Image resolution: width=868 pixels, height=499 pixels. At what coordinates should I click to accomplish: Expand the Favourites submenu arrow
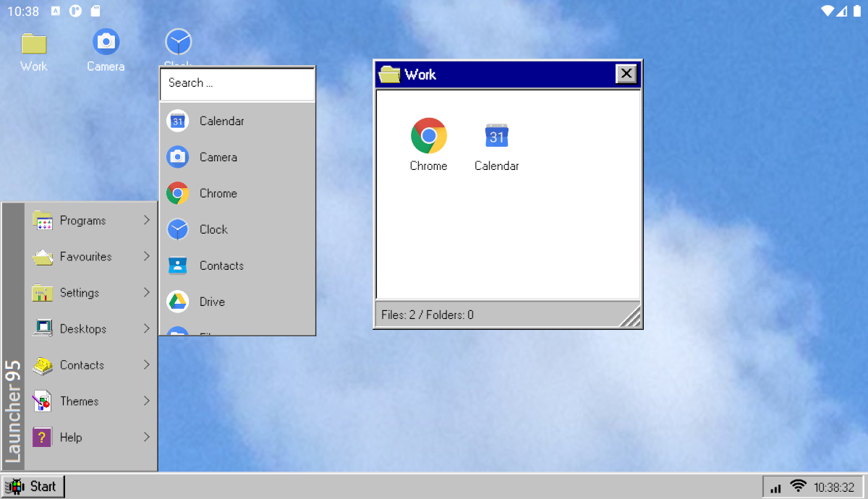coord(147,257)
